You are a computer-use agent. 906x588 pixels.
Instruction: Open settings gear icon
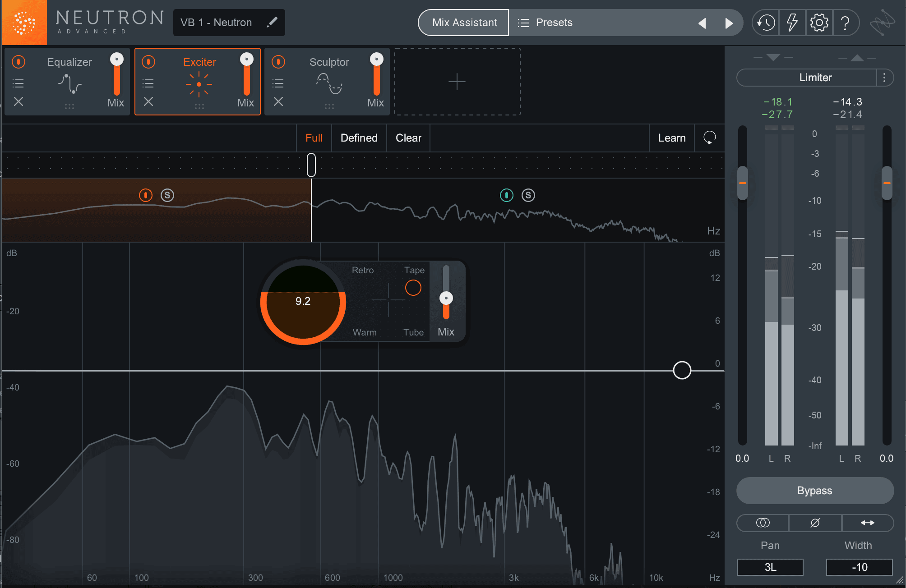(x=819, y=23)
